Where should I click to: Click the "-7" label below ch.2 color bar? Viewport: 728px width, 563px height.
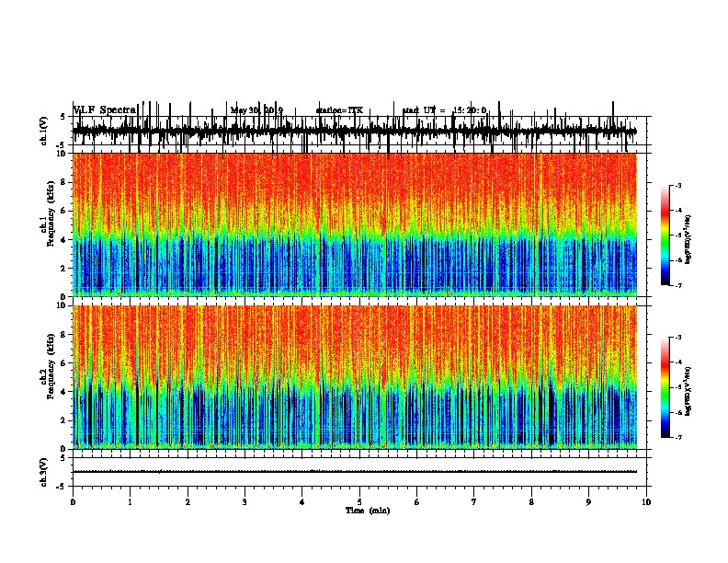click(678, 437)
